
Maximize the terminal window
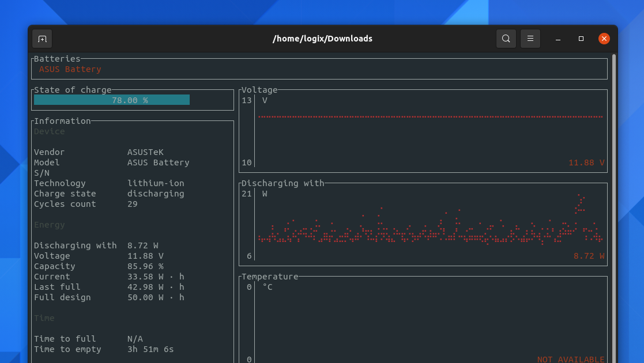point(581,39)
